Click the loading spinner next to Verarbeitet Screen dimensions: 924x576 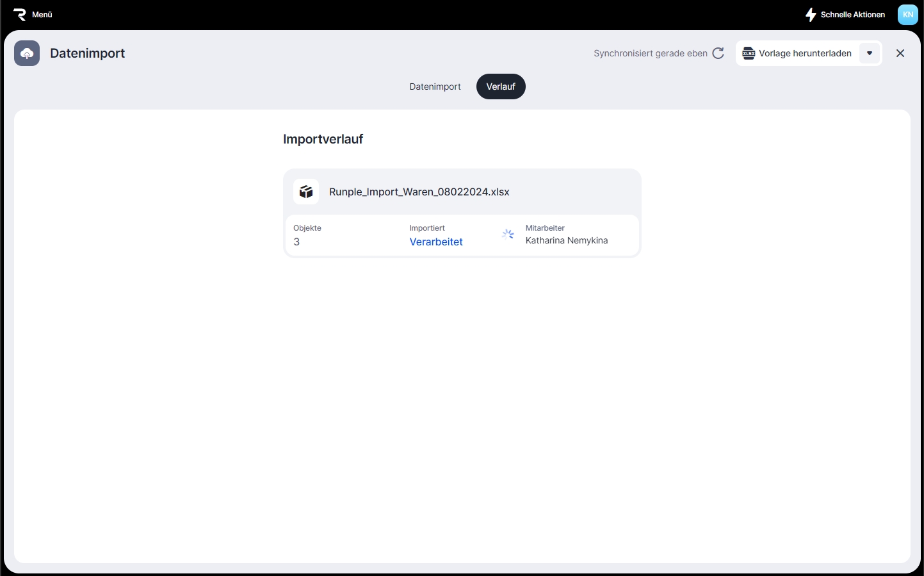point(508,235)
